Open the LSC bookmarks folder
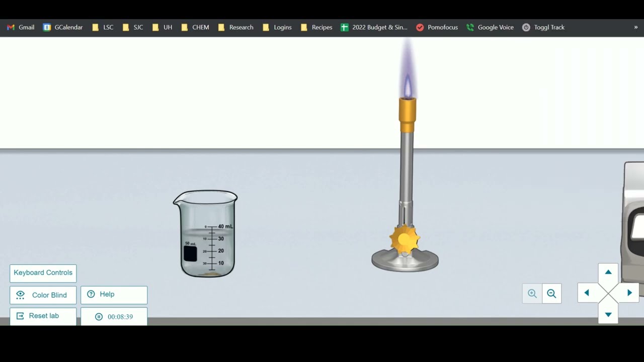This screenshot has height=362, width=644. (103, 27)
